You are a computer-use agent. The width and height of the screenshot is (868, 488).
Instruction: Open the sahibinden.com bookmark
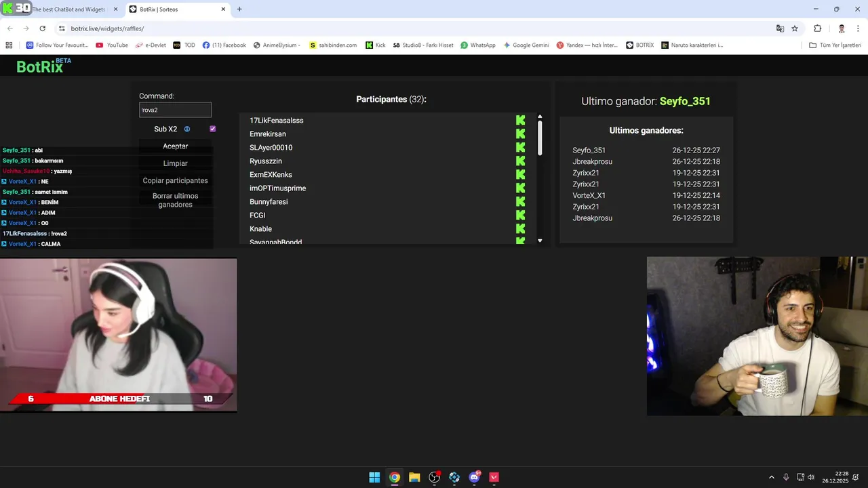pos(333,45)
